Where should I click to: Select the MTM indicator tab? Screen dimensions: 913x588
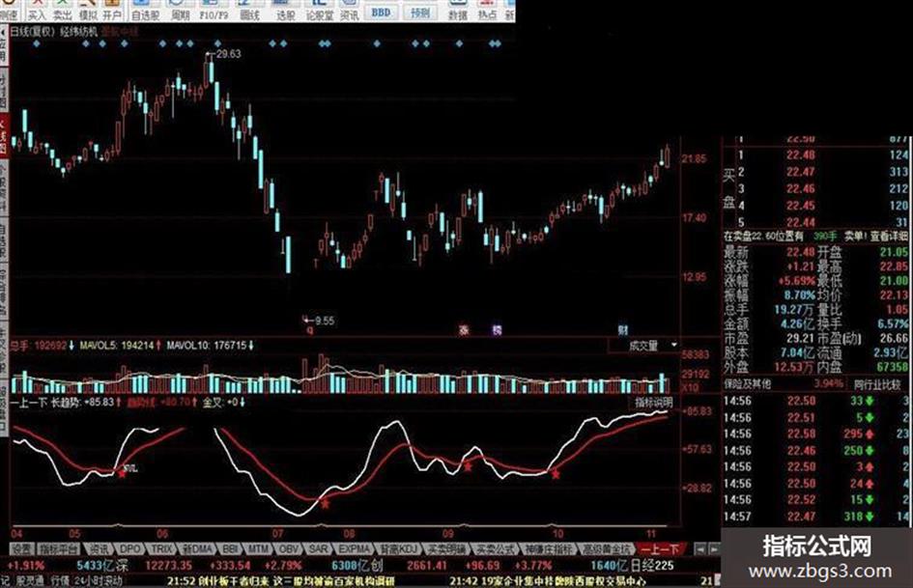(x=258, y=549)
